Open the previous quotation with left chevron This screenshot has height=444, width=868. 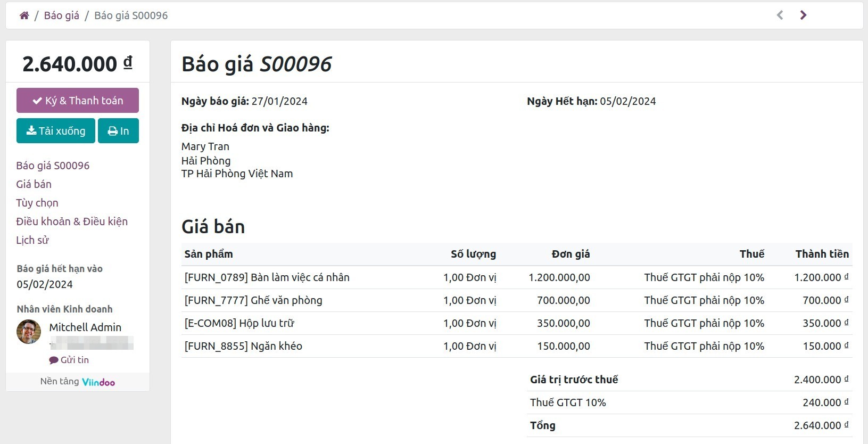[780, 15]
